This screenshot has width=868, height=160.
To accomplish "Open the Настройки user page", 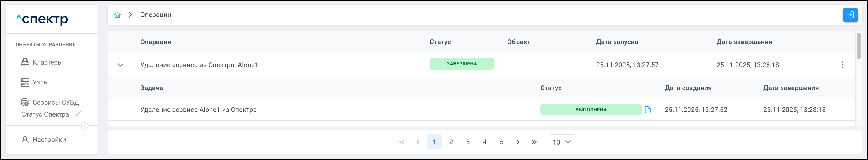I will 49,140.
